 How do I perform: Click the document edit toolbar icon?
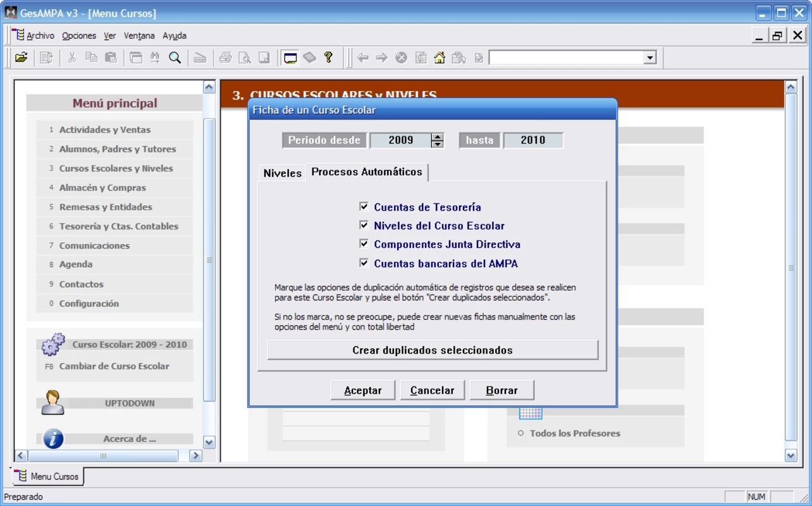click(x=46, y=58)
